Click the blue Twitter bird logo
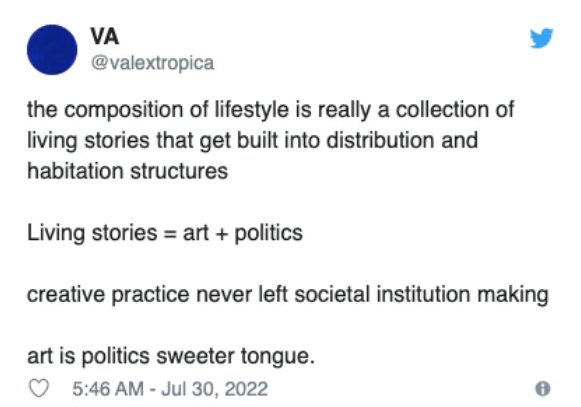 (x=541, y=38)
